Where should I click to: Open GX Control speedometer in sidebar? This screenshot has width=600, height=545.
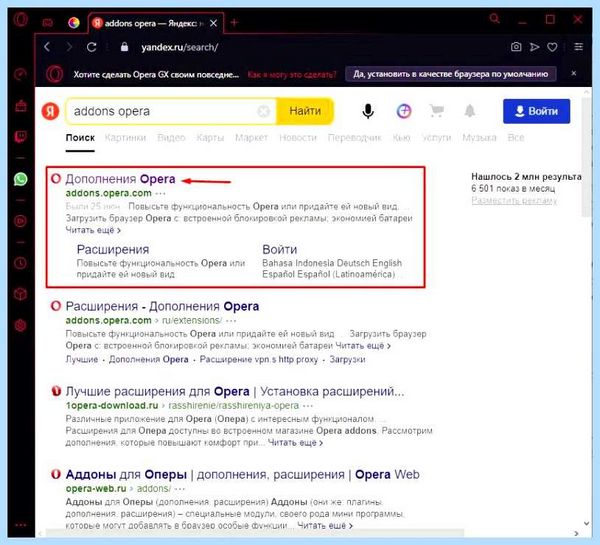[x=20, y=74]
